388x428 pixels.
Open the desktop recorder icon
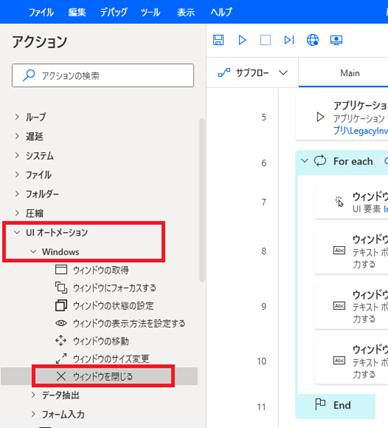point(336,40)
